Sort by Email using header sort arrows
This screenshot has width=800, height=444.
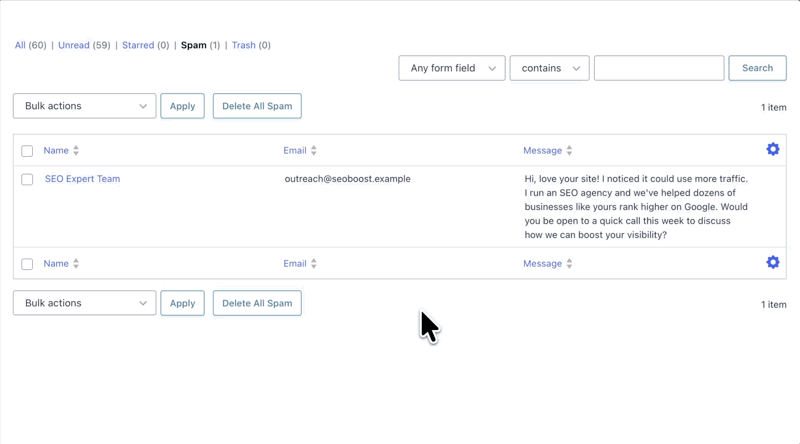[x=314, y=151]
